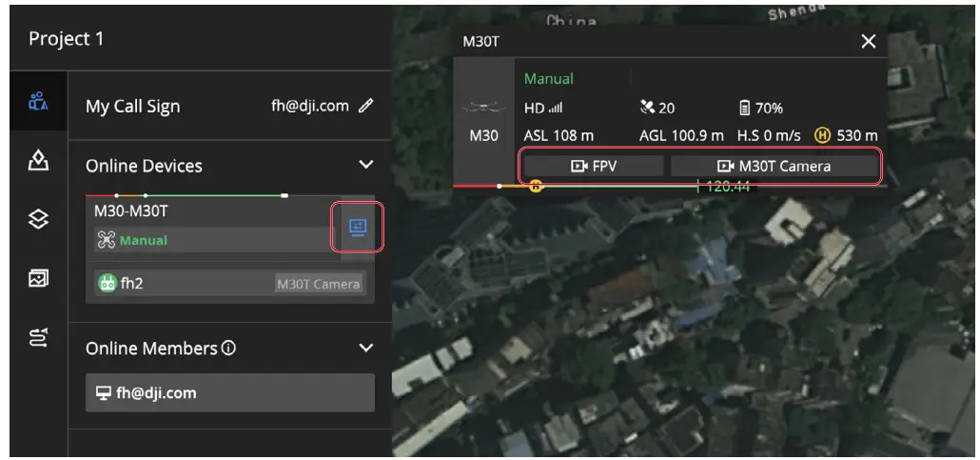Image resolution: width=980 pixels, height=460 pixels.
Task: Open the map layers sidebar icon
Action: (x=39, y=219)
